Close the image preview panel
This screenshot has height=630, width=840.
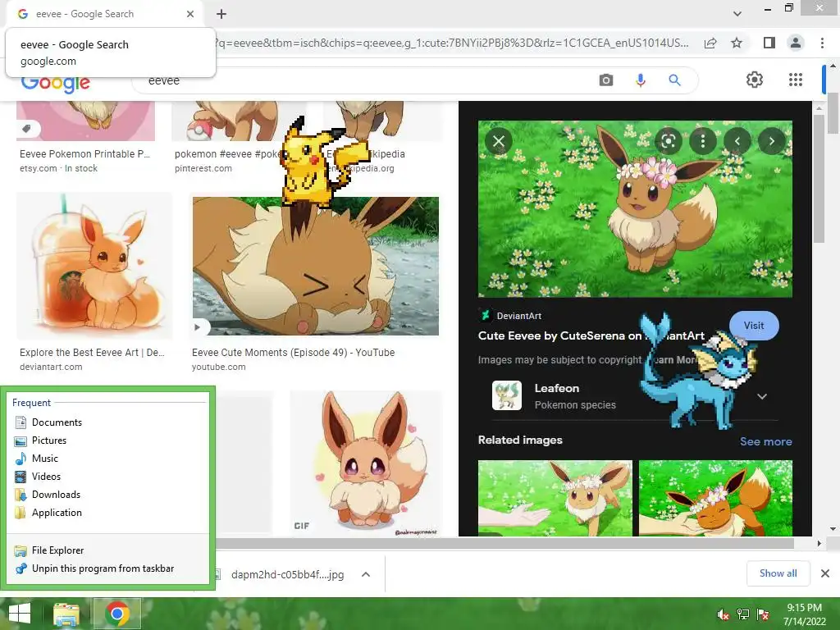[x=499, y=141]
